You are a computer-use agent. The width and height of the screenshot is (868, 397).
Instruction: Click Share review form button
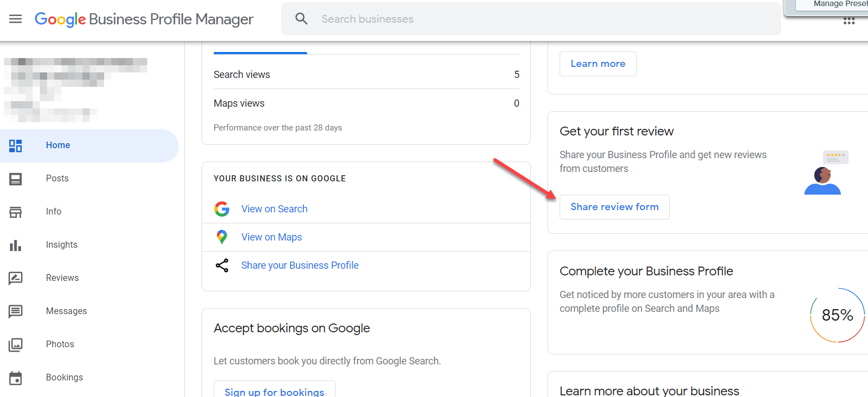pos(614,207)
